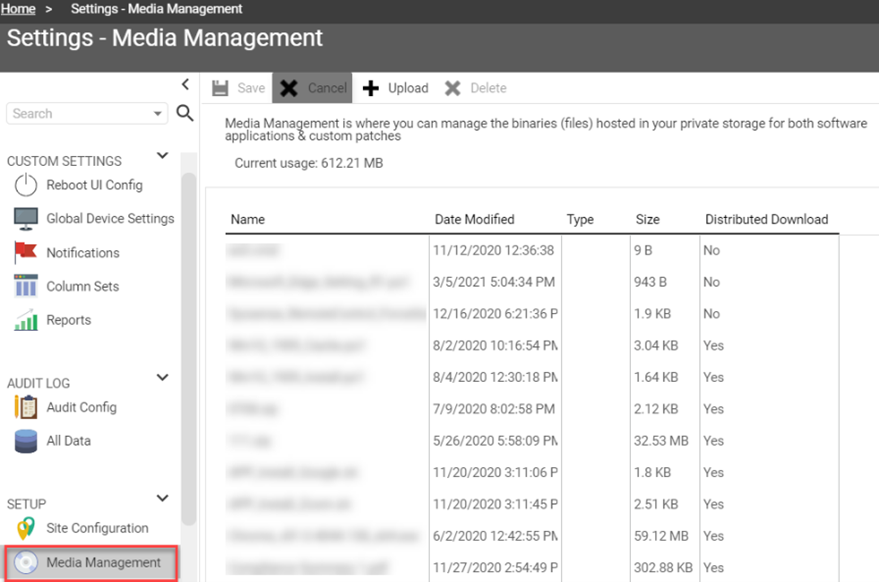Collapse the CUSTOM SETTINGS section chevron

tap(163, 155)
